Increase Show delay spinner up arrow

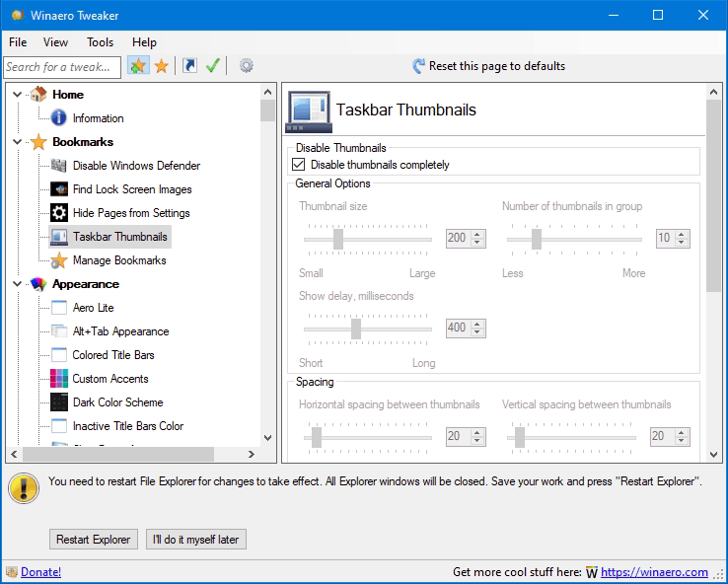point(476,324)
